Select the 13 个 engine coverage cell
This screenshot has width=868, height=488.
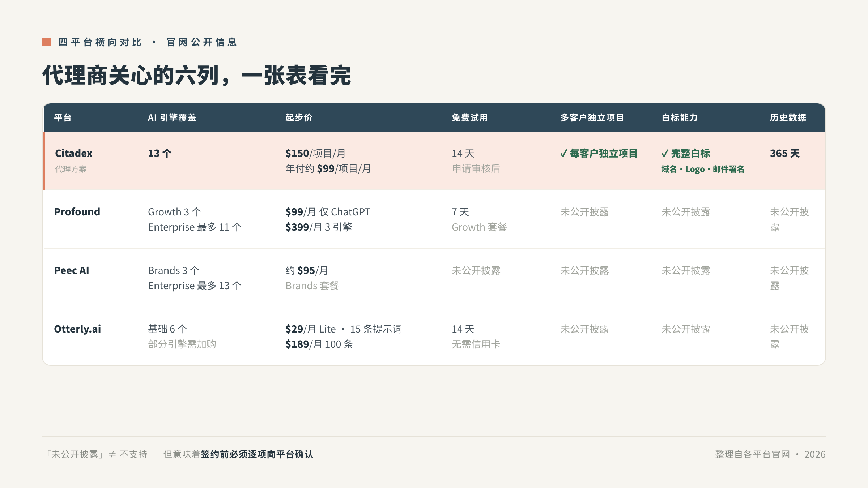point(159,153)
